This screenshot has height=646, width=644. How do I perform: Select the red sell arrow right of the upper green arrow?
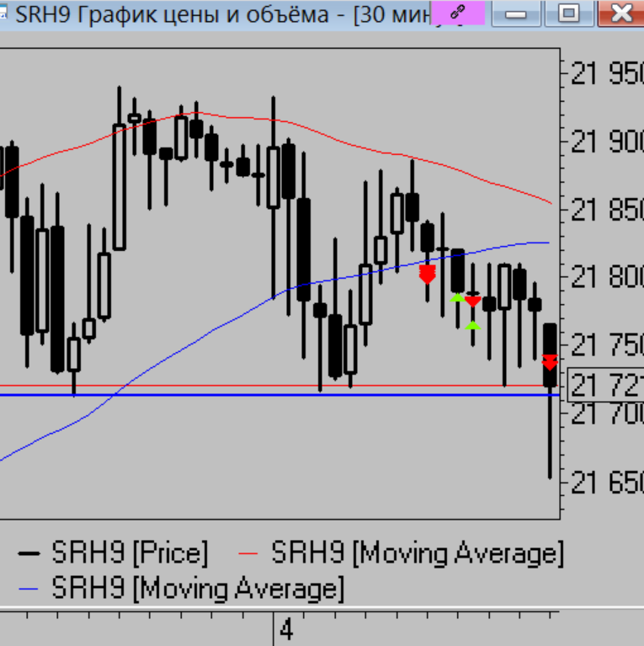coord(472,301)
